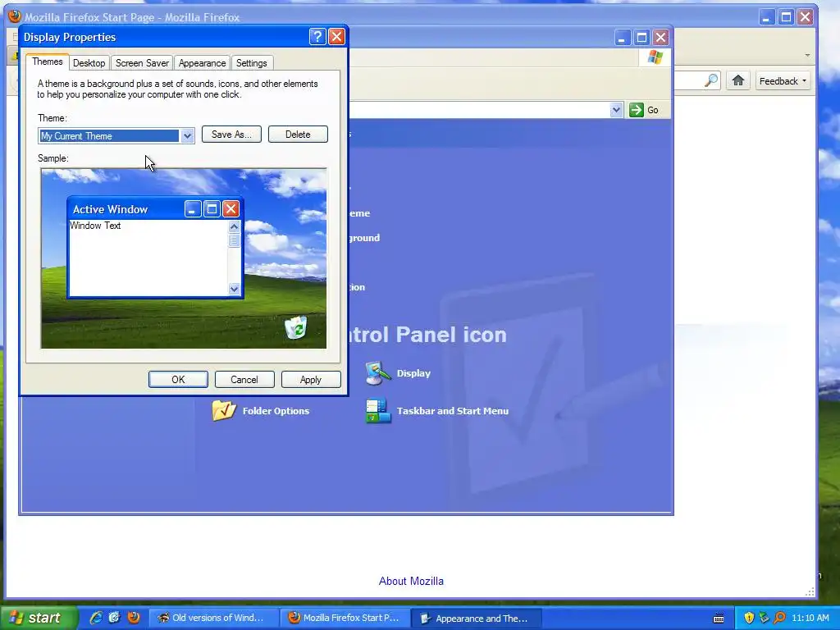The height and width of the screenshot is (630, 840).
Task: Select the Appearance tab
Action: 202,63
